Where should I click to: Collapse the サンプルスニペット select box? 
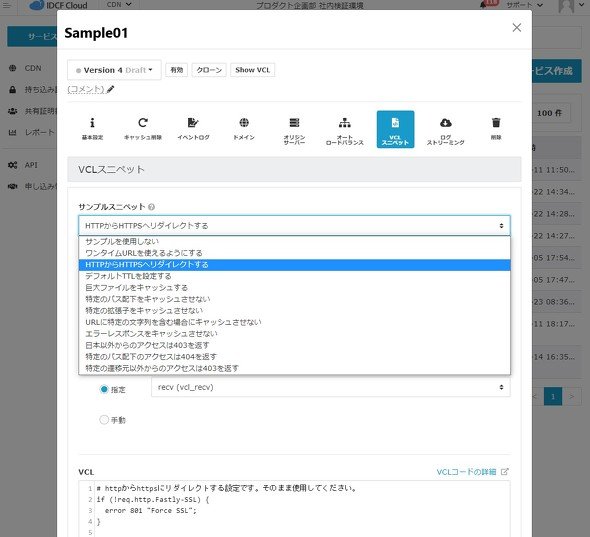click(294, 225)
